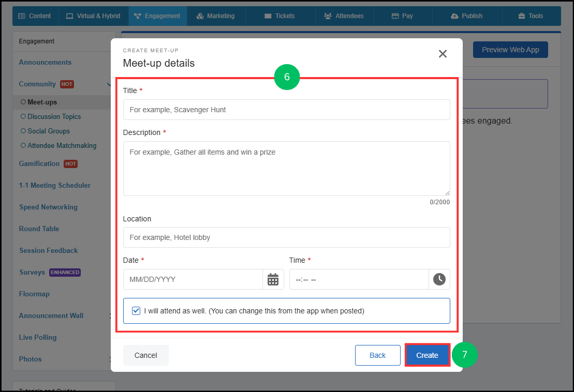
Task: Click the Engagement tab icon
Action: tap(137, 16)
